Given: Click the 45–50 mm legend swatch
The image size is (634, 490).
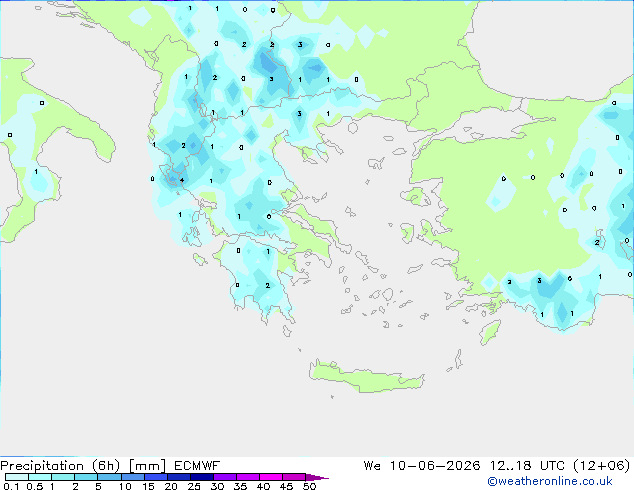Looking at the screenshot, I should 294,477.
